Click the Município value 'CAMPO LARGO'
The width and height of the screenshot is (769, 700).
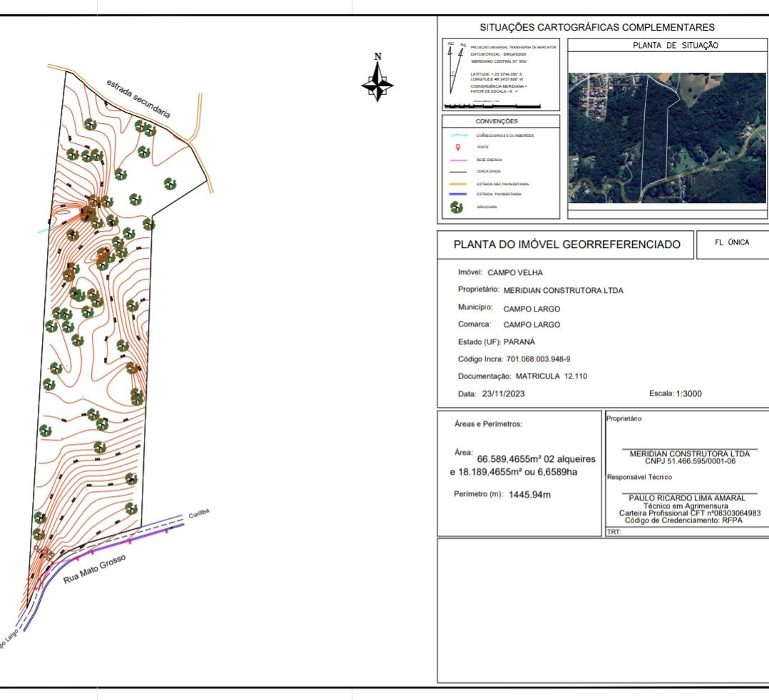(532, 309)
